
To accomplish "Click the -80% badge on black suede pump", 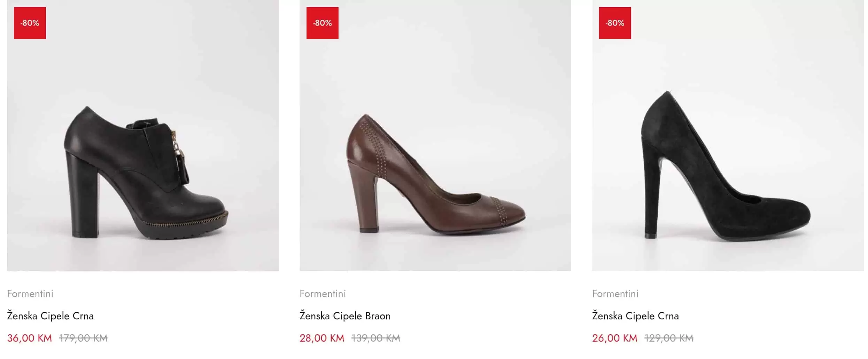I will coord(615,23).
